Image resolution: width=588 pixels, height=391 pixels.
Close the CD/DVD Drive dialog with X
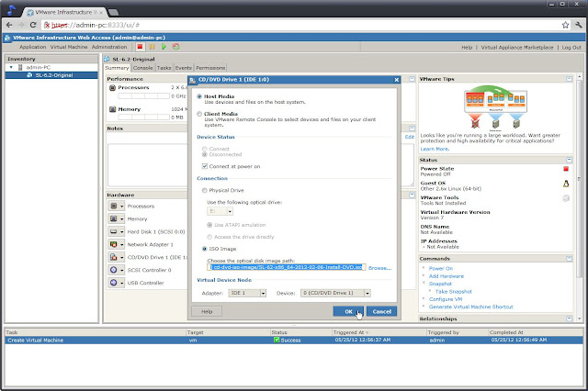coord(397,80)
